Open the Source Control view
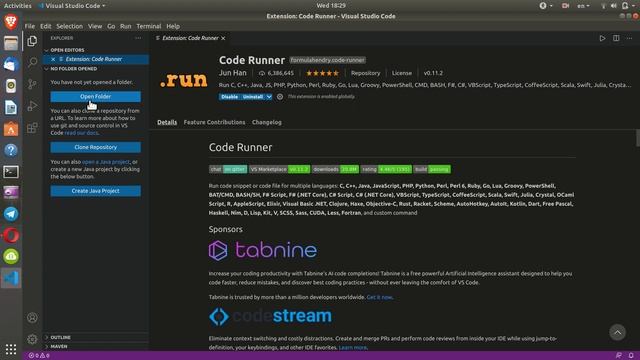Image resolution: width=640 pixels, height=360 pixels. pos(32,84)
